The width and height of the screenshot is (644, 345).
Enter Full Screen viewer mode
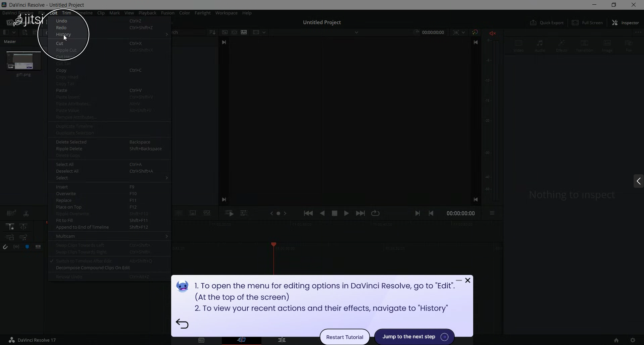[587, 23]
